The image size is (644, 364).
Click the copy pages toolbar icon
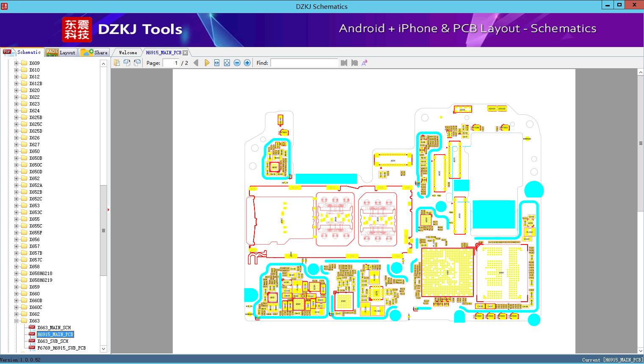click(117, 63)
